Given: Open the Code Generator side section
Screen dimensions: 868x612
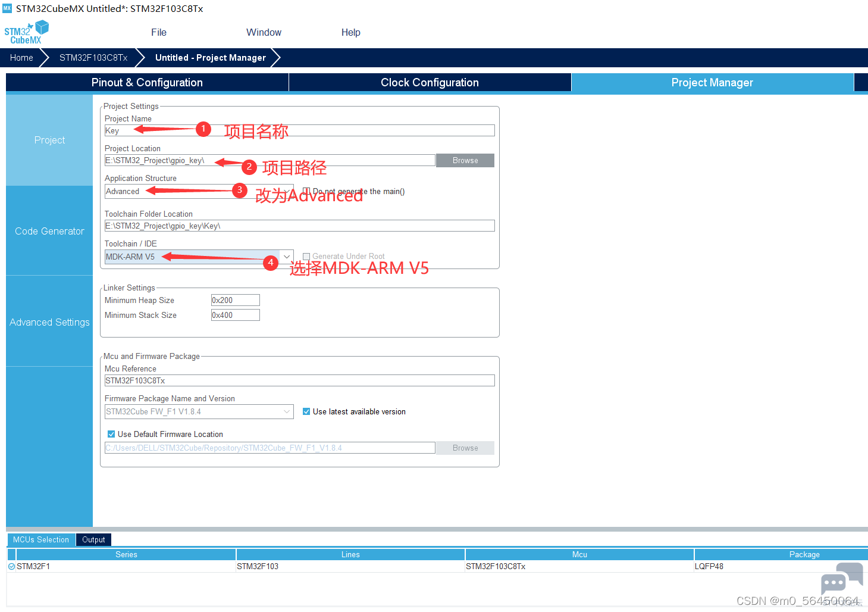Looking at the screenshot, I should pyautogui.click(x=49, y=231).
